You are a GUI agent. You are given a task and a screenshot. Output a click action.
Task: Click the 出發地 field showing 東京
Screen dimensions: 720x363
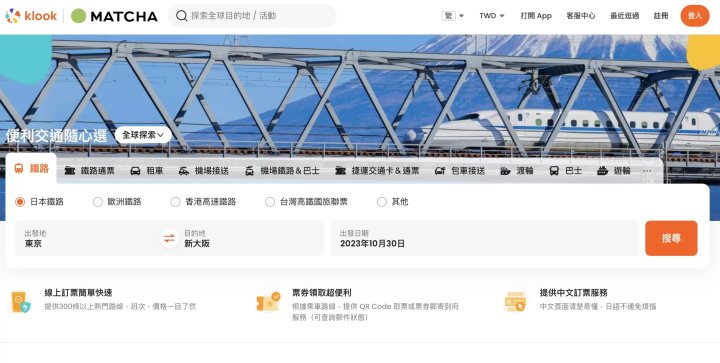click(87, 238)
